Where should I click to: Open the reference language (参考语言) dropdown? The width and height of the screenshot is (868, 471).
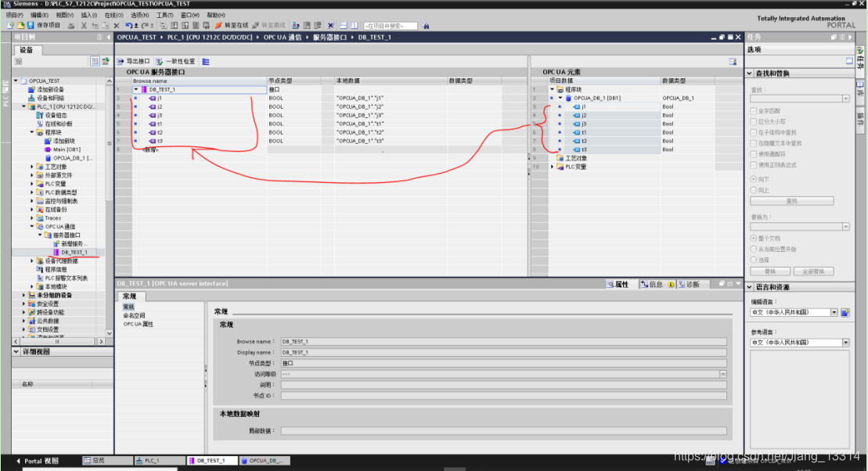pyautogui.click(x=845, y=343)
